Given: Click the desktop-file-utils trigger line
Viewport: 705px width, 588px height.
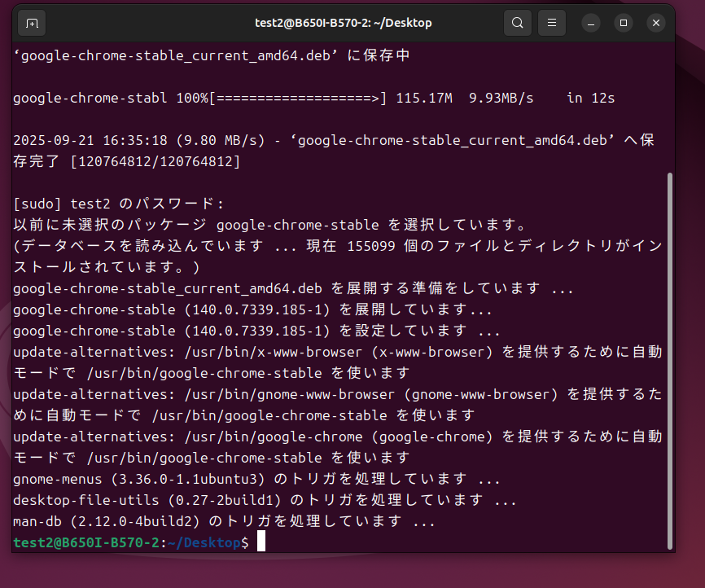Looking at the screenshot, I should (x=265, y=500).
